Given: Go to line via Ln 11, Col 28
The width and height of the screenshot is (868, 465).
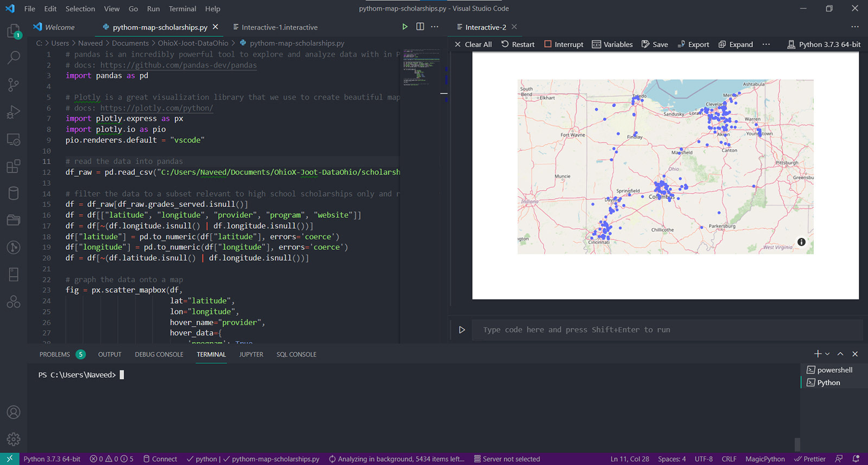Looking at the screenshot, I should [630, 459].
